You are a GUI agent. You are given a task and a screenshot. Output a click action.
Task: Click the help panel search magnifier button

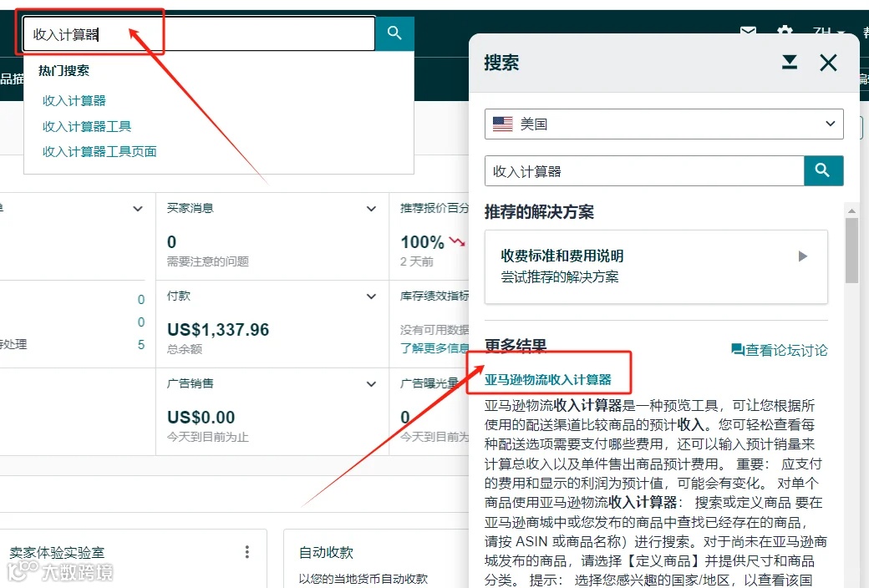point(823,170)
